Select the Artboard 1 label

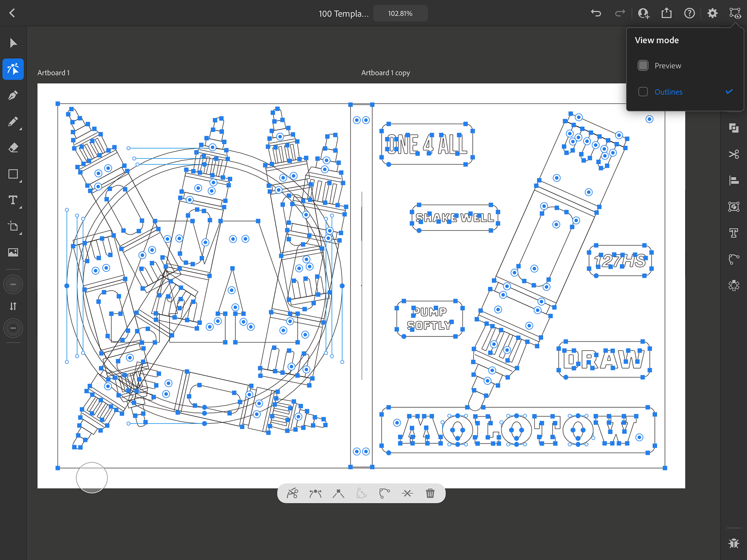pyautogui.click(x=54, y=73)
